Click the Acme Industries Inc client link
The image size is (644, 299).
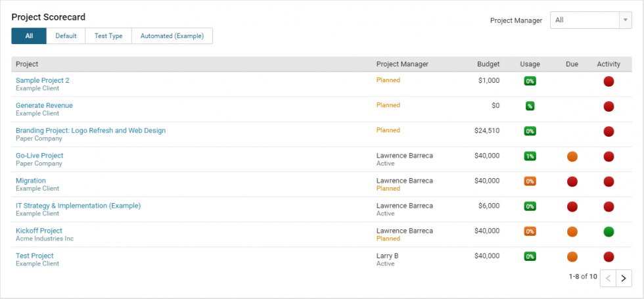(x=45, y=239)
